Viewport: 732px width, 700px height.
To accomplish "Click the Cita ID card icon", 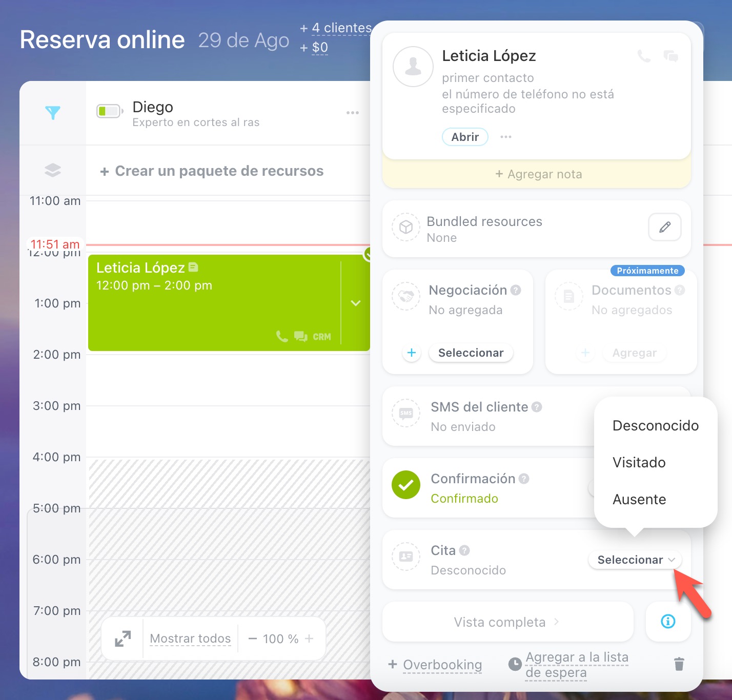I will tap(406, 557).
